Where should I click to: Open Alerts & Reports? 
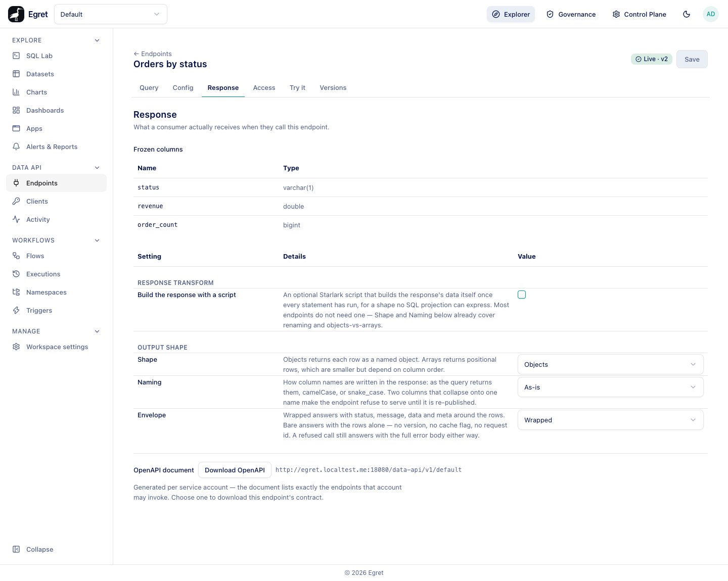[x=56, y=147]
